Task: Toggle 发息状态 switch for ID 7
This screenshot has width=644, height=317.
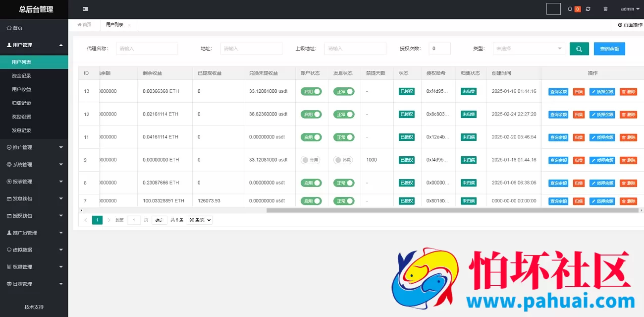Action: pyautogui.click(x=344, y=201)
